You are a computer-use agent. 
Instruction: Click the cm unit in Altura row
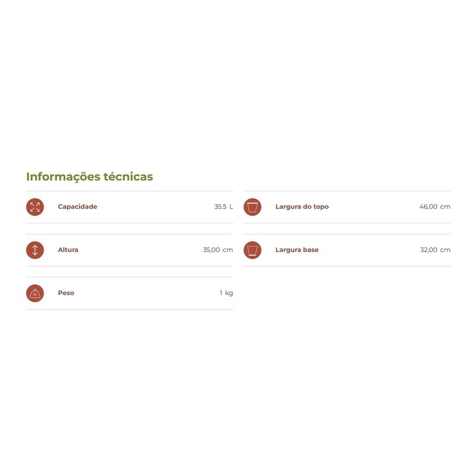[x=228, y=250]
